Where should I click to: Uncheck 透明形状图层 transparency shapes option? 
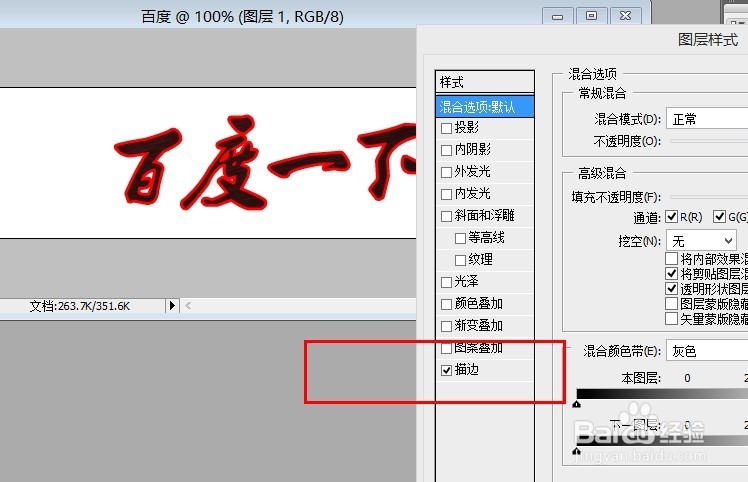(x=672, y=289)
